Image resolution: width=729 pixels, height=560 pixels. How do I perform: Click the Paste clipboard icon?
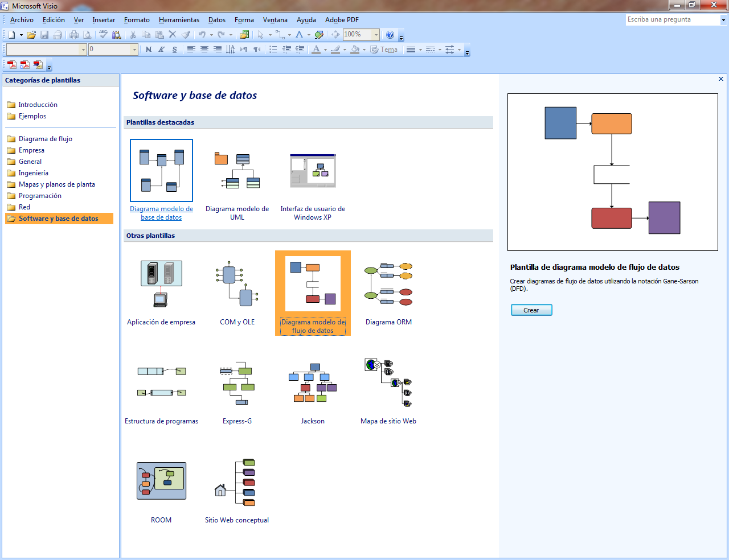[159, 35]
